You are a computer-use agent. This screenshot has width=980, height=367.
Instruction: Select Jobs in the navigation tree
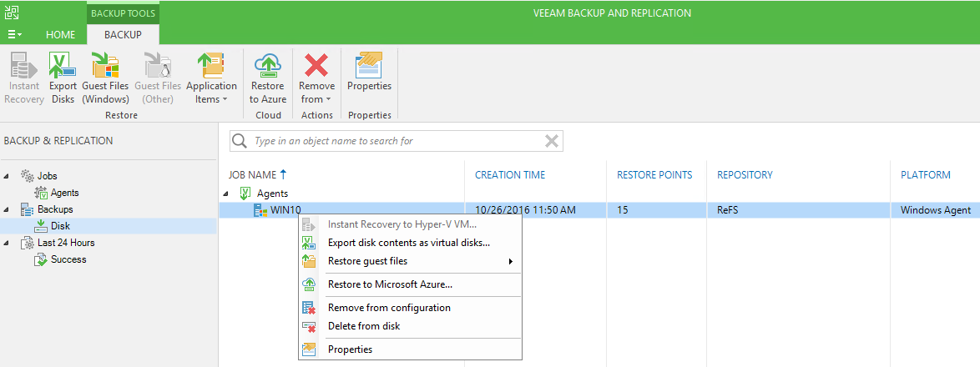tap(47, 176)
